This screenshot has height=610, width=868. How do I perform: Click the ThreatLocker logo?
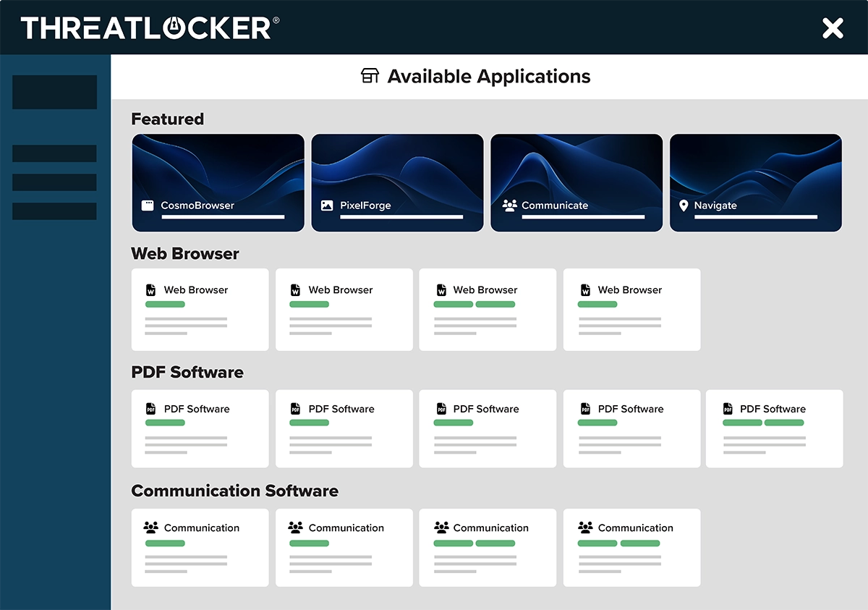click(150, 27)
